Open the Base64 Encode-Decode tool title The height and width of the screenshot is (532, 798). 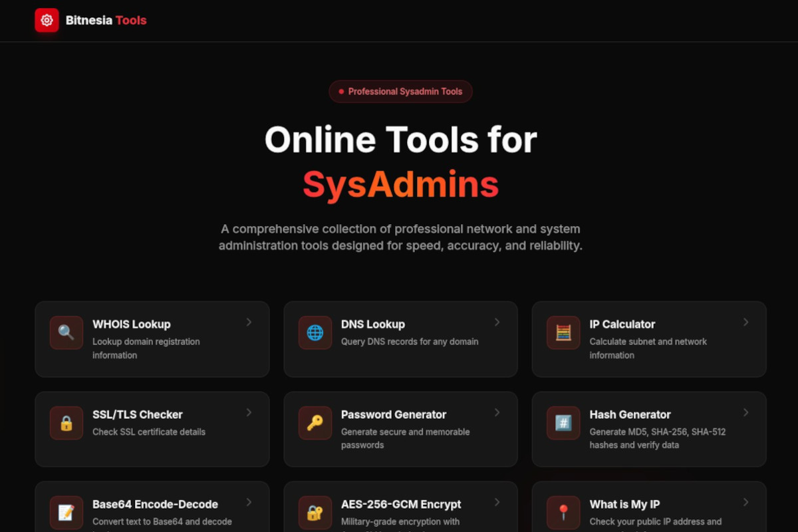[x=155, y=505]
